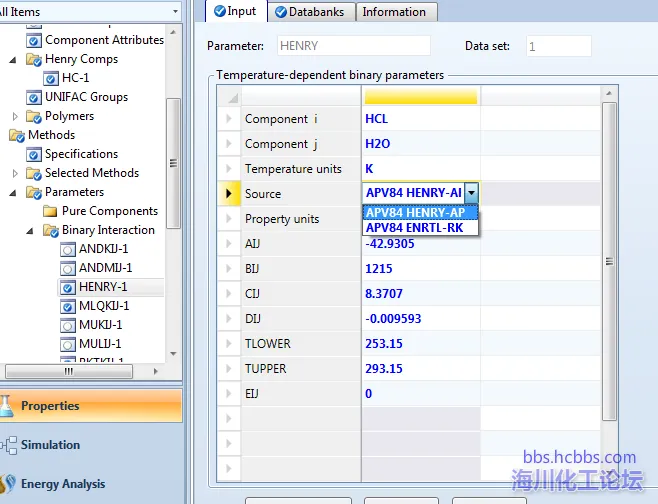Switch to the Databanks tab

tap(311, 12)
